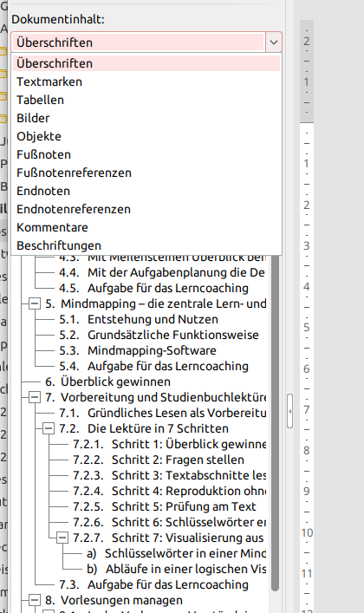Go to heading 4.5 Aufgabe für das Lerncoaching
This screenshot has height=613, width=364.
[x=153, y=288]
